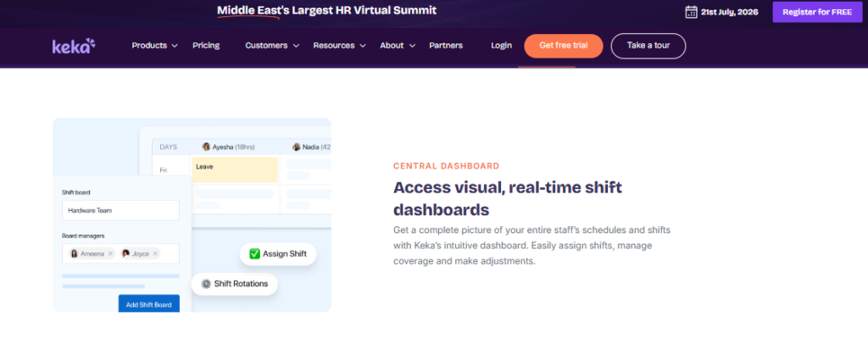Click the Fri row label
Viewport: 868px width, 361px height.
pos(164,170)
